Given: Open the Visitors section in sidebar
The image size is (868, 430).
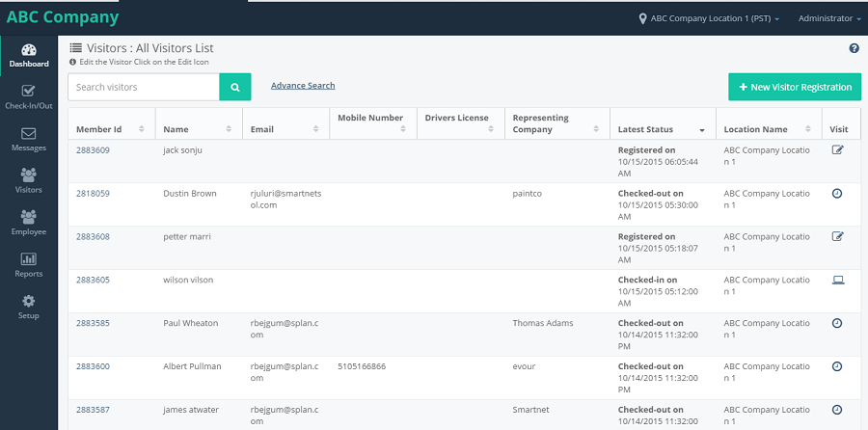Looking at the screenshot, I should [29, 181].
